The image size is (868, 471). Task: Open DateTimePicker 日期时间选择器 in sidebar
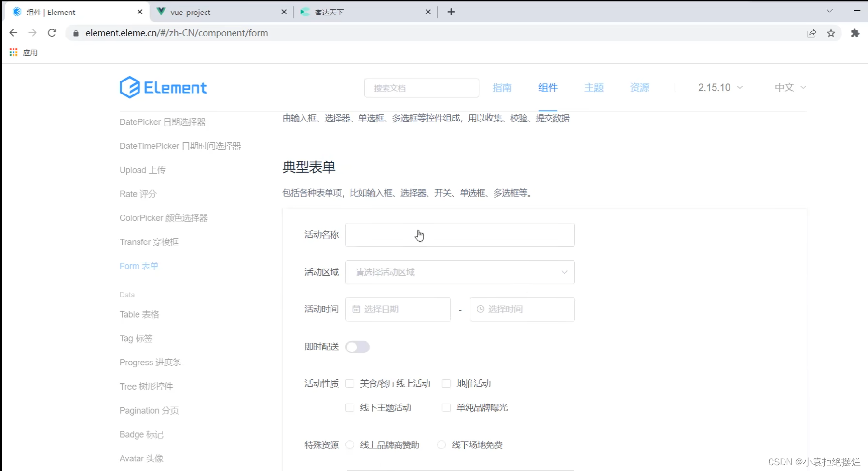(180, 146)
